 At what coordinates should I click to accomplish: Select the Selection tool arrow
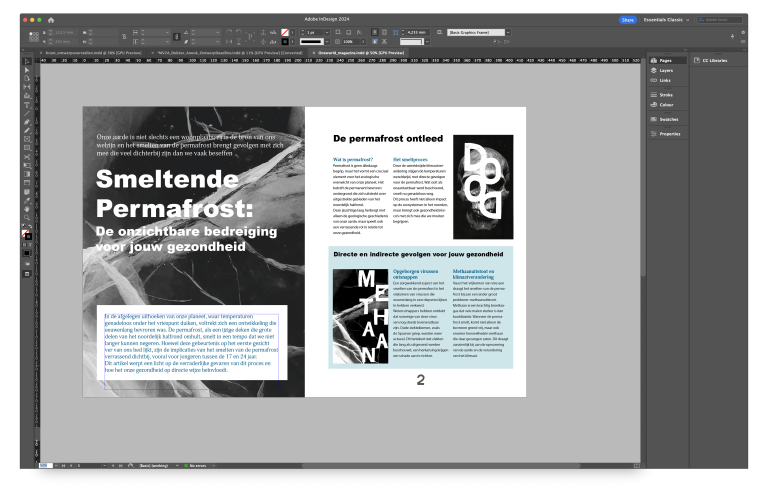point(27,62)
